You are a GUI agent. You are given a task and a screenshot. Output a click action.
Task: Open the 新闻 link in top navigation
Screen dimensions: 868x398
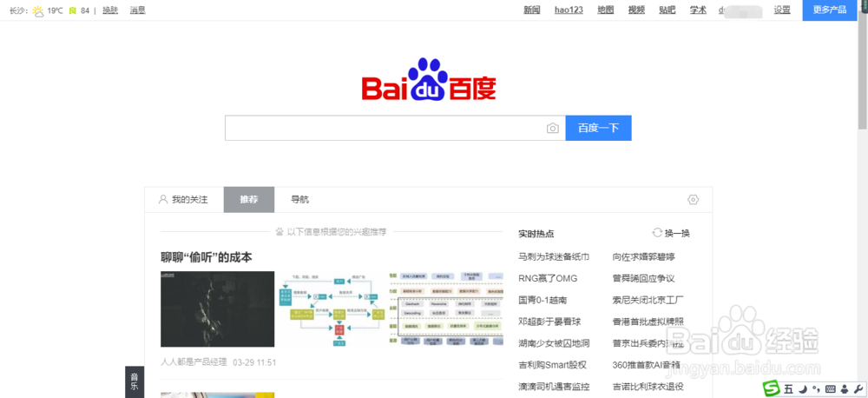(x=532, y=10)
